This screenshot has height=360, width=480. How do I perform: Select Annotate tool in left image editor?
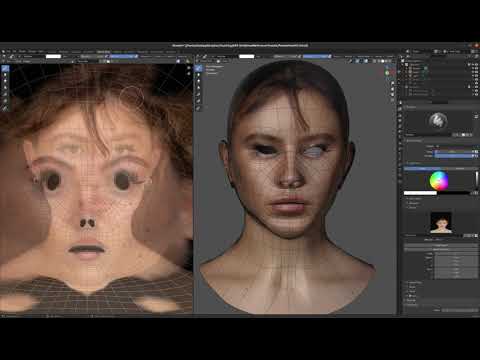5,108
